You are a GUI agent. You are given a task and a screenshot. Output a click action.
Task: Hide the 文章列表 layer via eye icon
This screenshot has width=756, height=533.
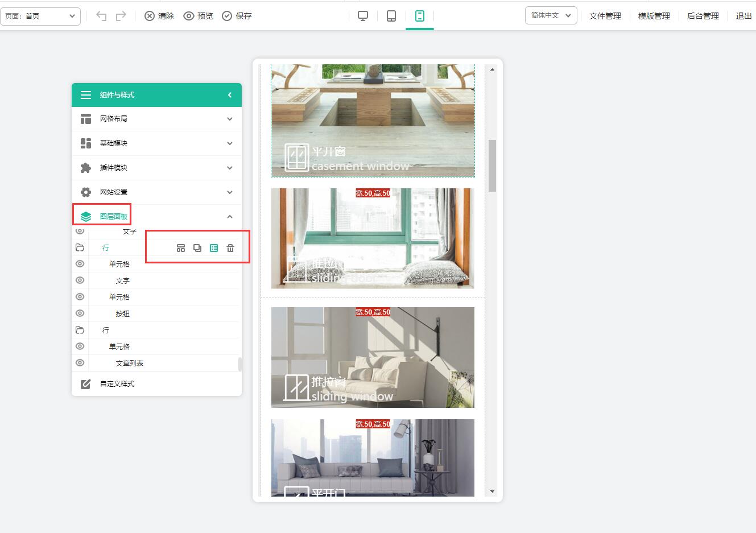coord(80,363)
